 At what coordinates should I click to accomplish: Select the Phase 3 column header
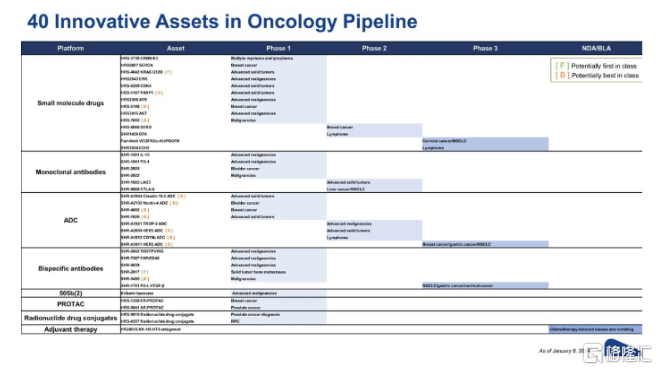click(485, 48)
